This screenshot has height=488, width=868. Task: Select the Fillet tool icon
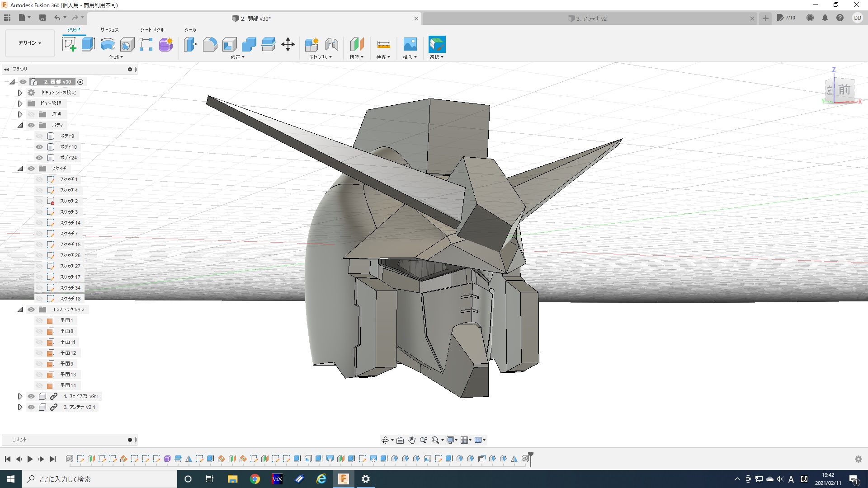pos(210,44)
